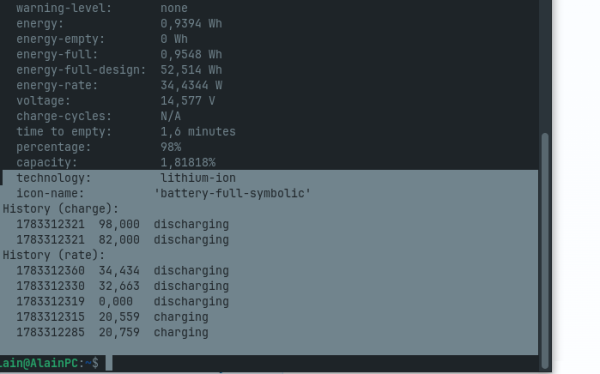Click the warning-level value 'none'
Viewport: 600px width, 374px height.
pos(174,8)
